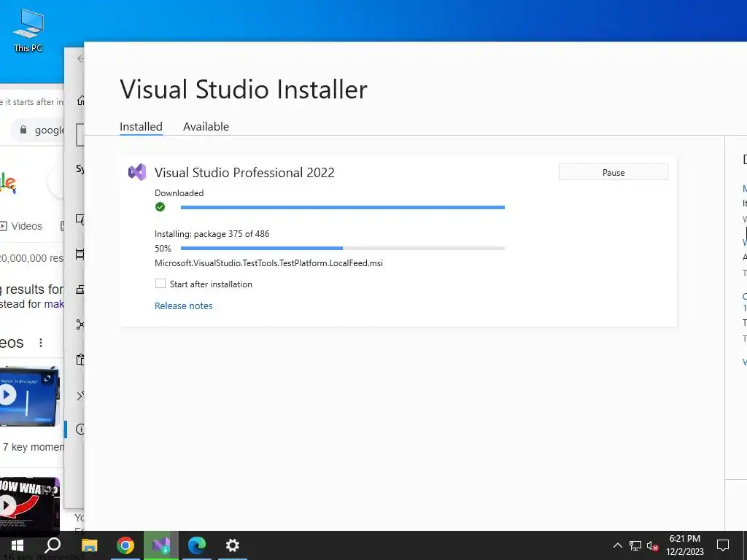Open the three-dot menu beside Videos heading
747x560 pixels.
pos(41,343)
